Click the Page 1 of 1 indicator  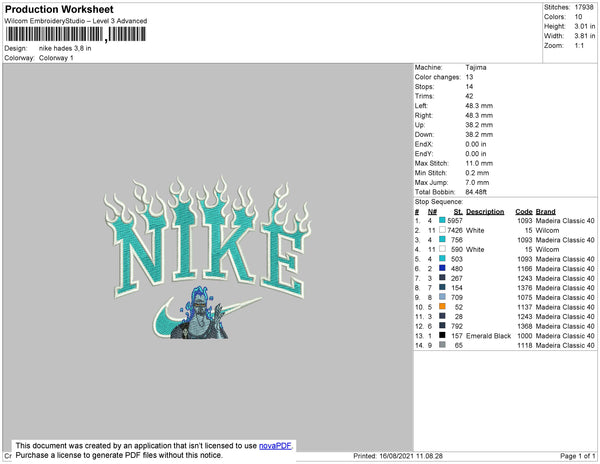[577, 456]
